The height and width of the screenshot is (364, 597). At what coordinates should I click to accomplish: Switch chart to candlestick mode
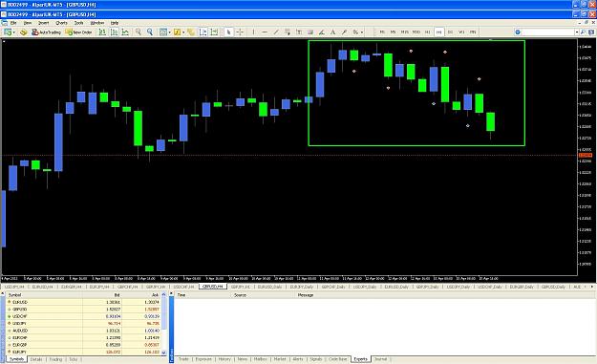114,32
